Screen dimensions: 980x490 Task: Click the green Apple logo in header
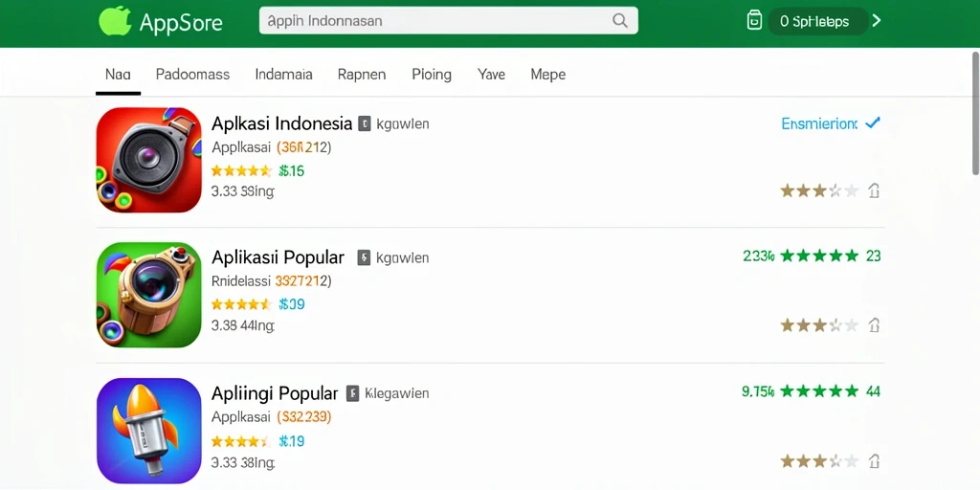[x=115, y=21]
